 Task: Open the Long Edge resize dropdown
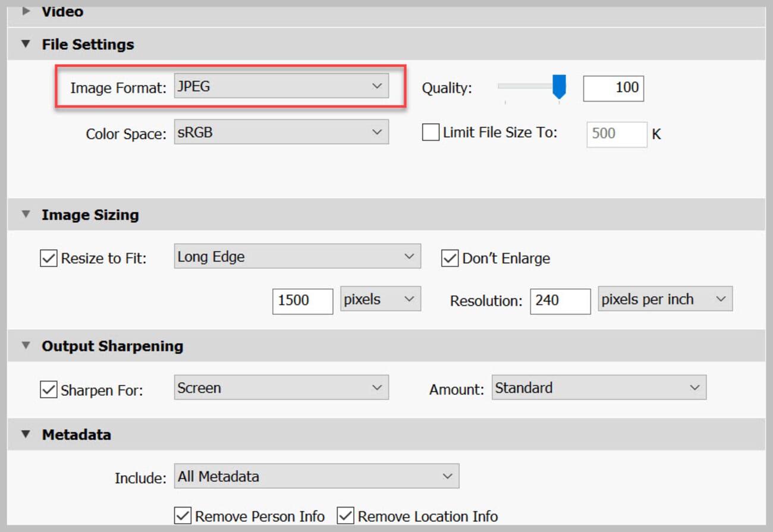coord(297,257)
